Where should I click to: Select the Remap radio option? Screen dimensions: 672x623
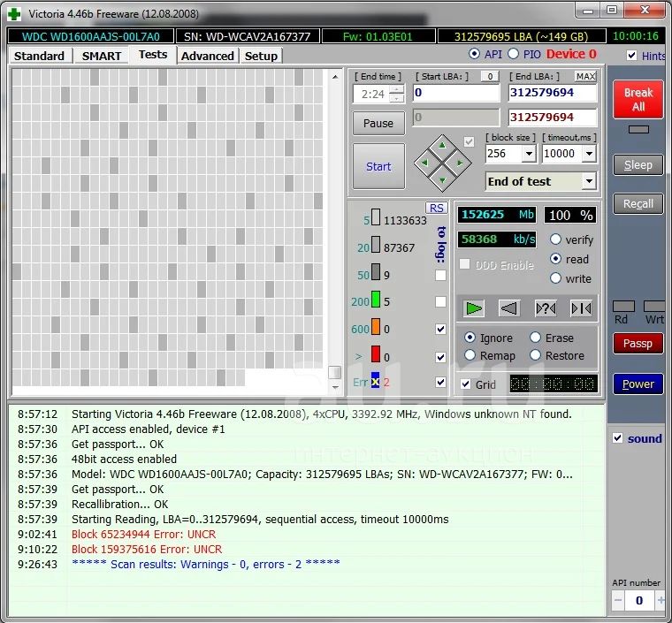470,355
